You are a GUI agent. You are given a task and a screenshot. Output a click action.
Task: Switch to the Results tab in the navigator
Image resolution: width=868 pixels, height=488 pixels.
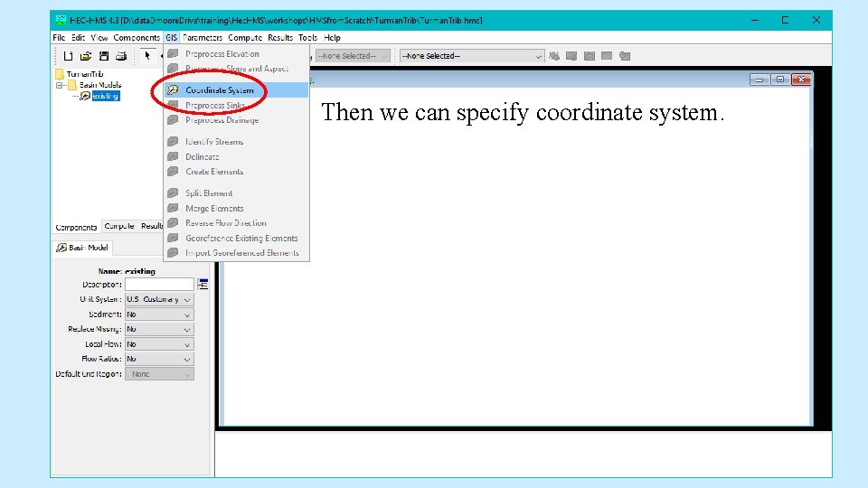(x=151, y=226)
